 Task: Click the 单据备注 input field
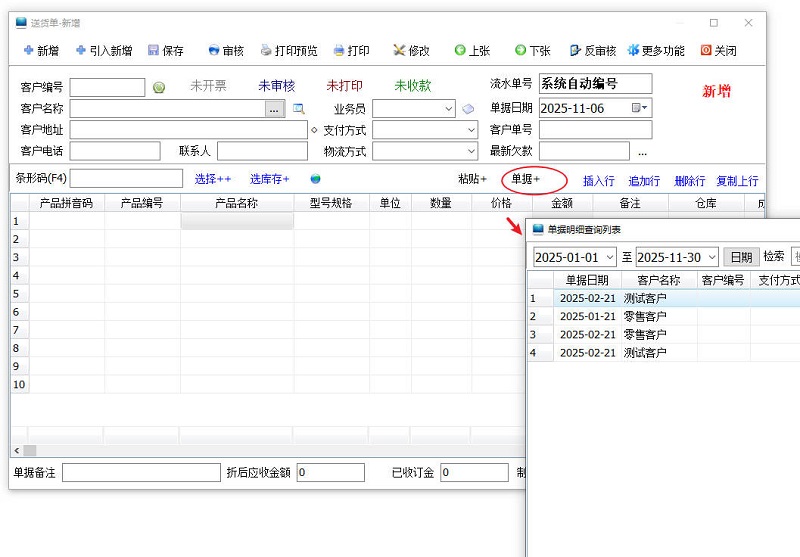[140, 472]
